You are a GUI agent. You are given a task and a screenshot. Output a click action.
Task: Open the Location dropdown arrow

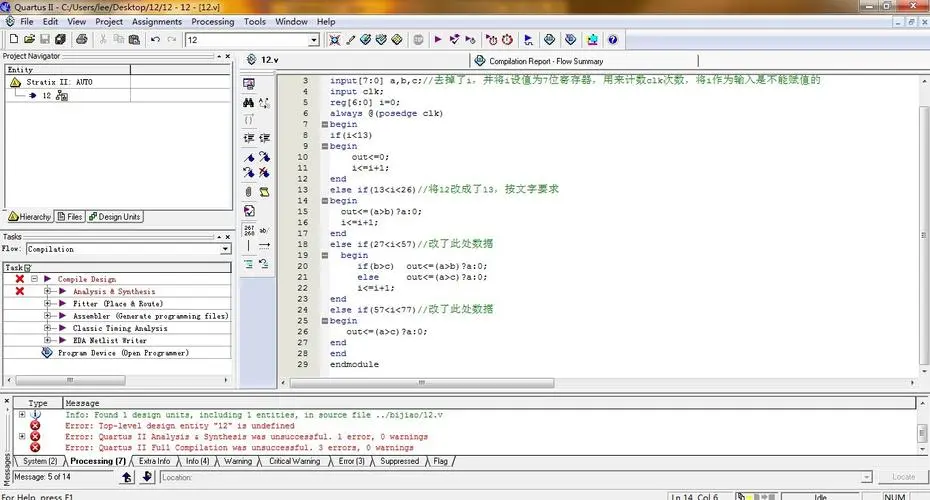click(x=867, y=477)
